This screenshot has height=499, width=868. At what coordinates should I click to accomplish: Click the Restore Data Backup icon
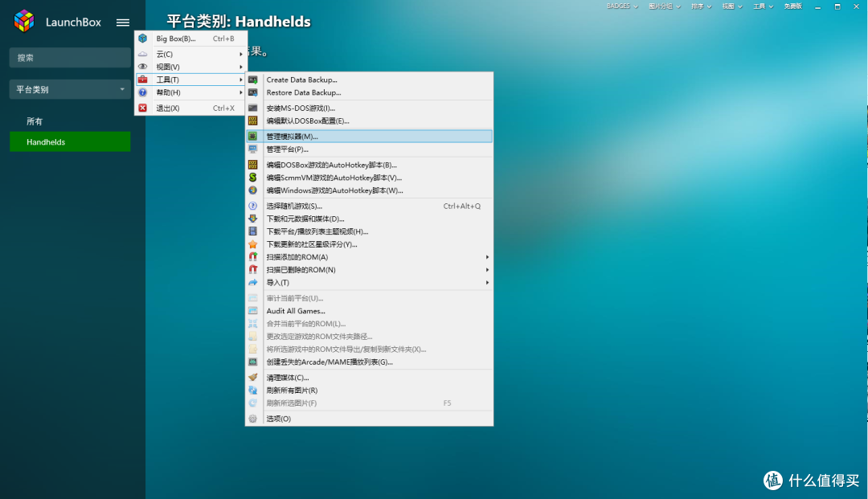pyautogui.click(x=253, y=92)
